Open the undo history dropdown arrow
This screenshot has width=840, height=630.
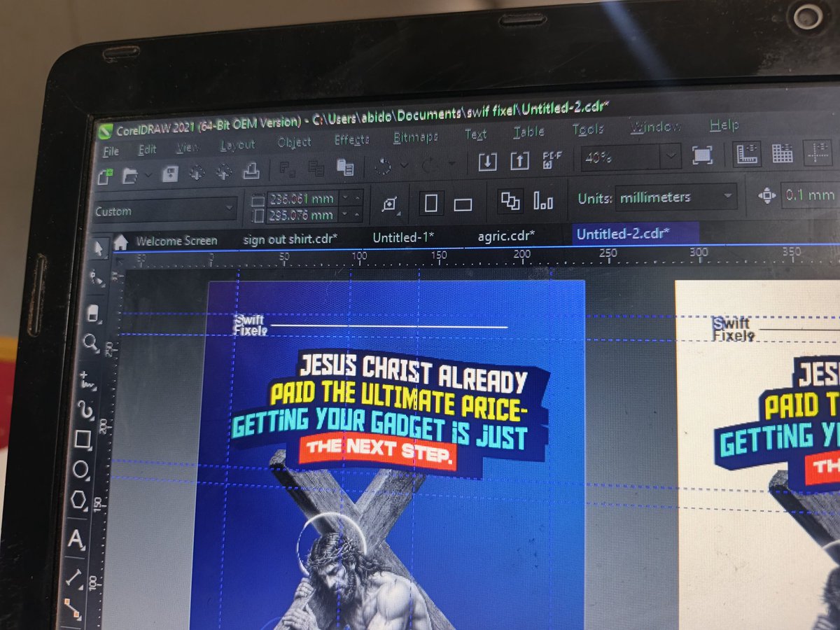click(x=404, y=165)
